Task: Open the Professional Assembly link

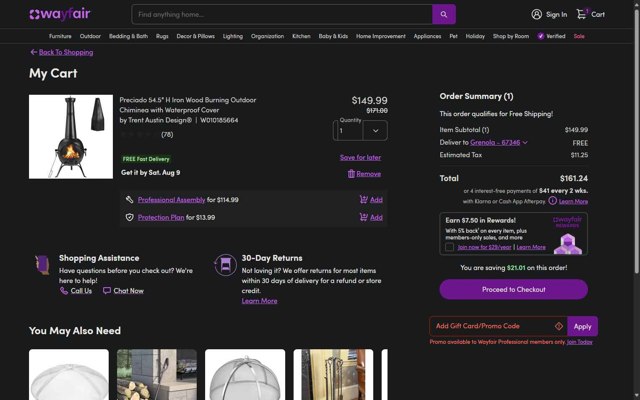Action: coord(171,200)
